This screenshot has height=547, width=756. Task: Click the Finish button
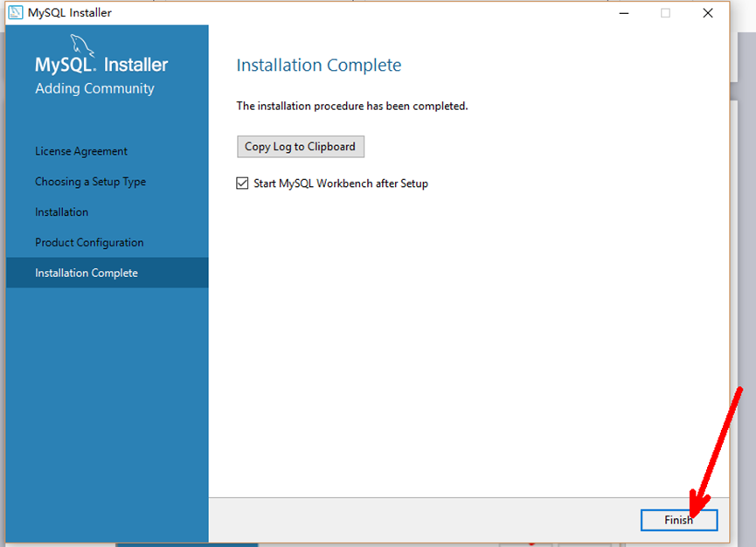(x=678, y=520)
